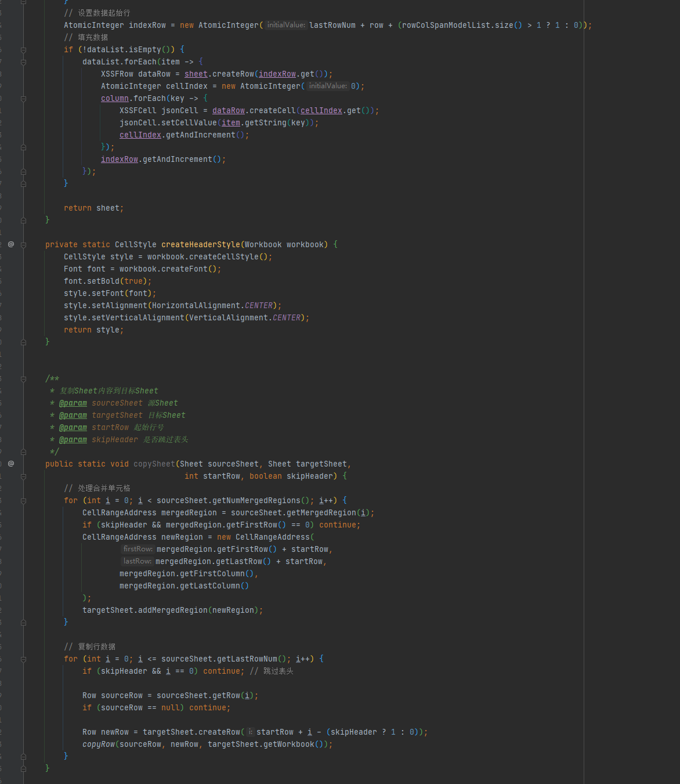680x784 pixels.
Task: Click the @param tag for sourceSheet
Action: (x=73, y=403)
